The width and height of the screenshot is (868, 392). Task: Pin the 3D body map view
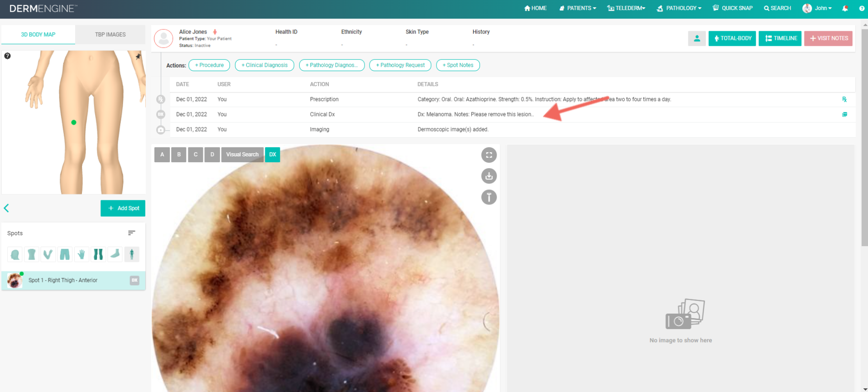(138, 56)
